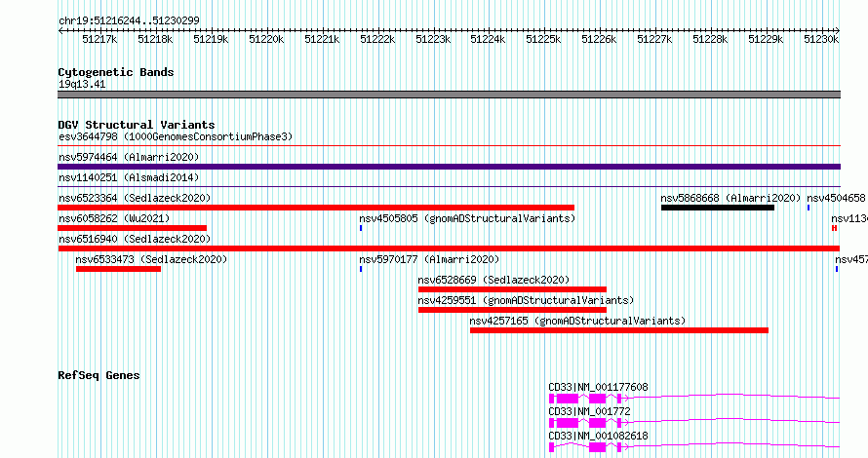Click the red bar under nsv6528669

coord(513,289)
